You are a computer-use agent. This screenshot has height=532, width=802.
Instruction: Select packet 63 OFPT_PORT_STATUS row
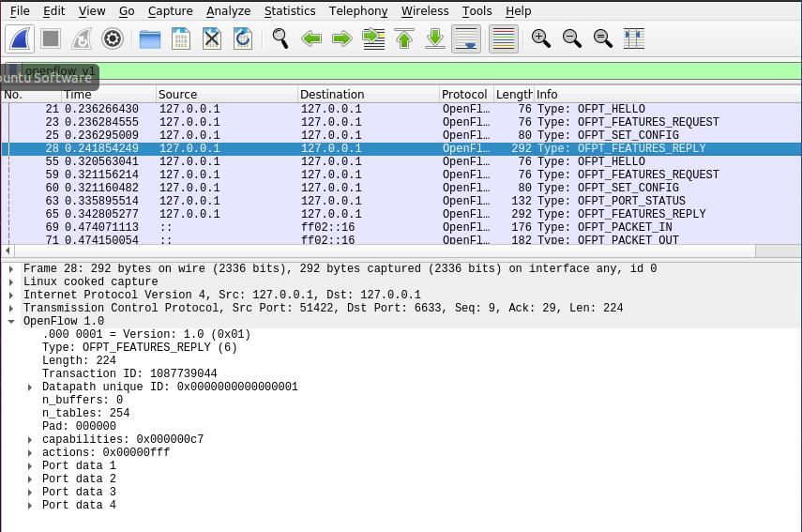[x=401, y=201]
